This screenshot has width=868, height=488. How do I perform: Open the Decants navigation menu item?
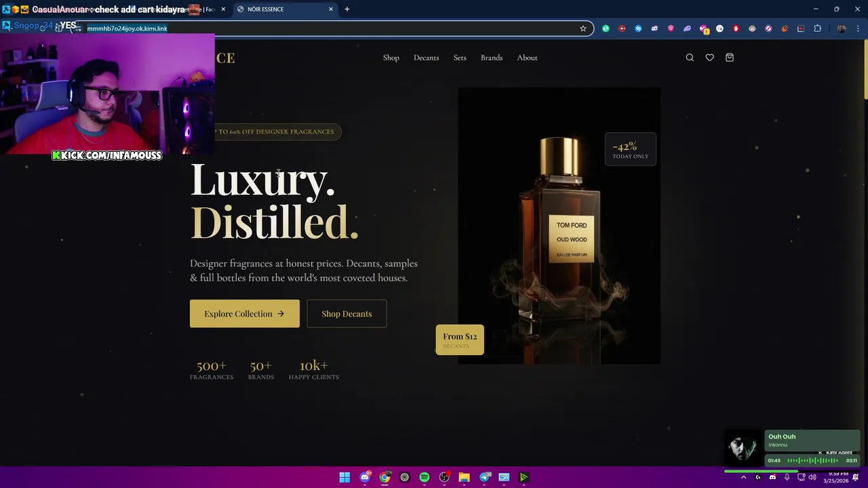[427, 58]
